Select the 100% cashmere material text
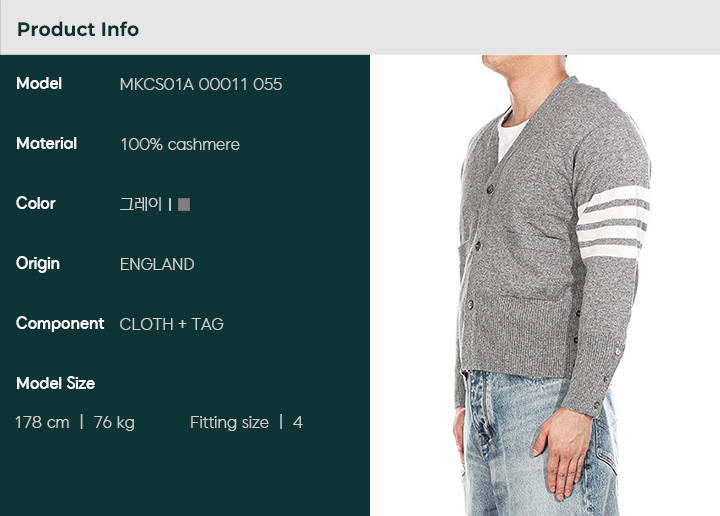720x516 pixels. (180, 145)
